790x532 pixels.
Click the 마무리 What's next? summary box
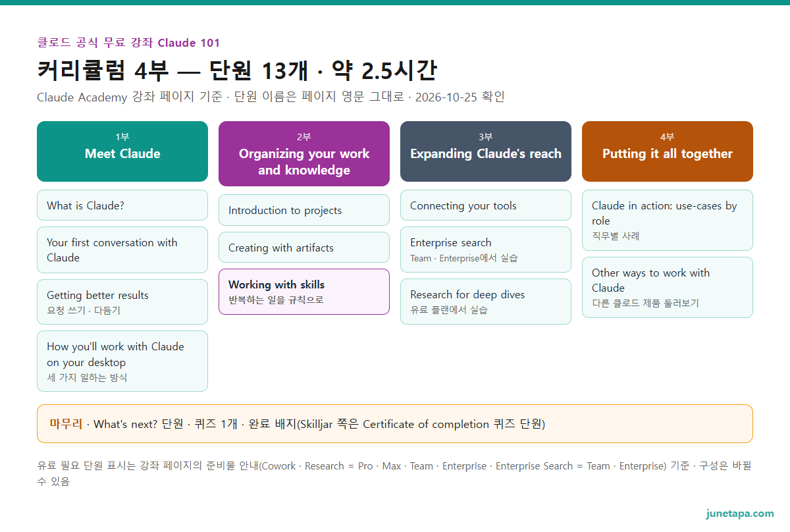395,424
